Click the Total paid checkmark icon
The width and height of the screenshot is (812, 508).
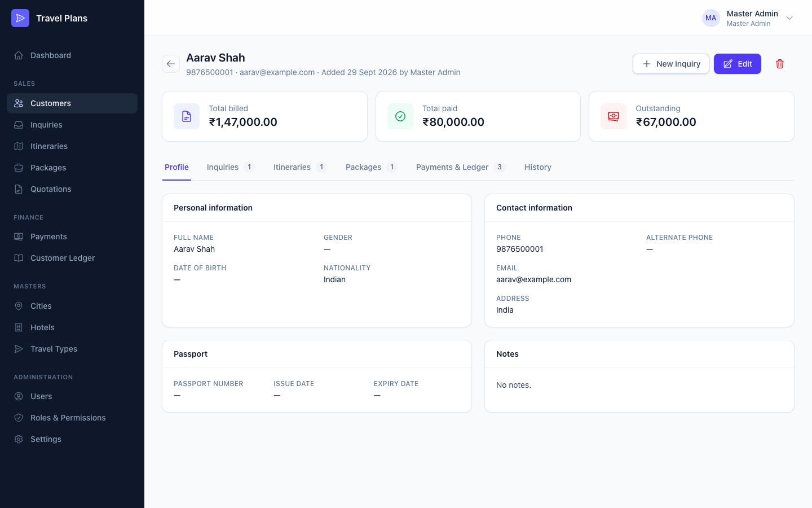[x=400, y=116]
